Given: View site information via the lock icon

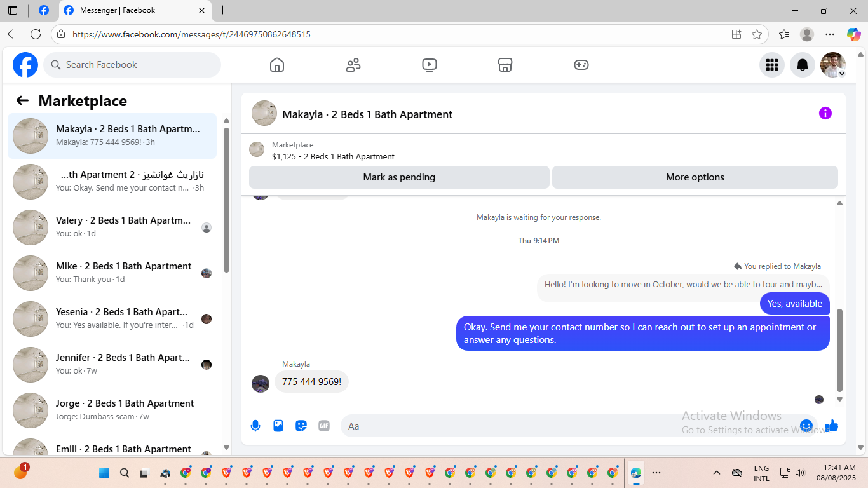Looking at the screenshot, I should (x=61, y=34).
